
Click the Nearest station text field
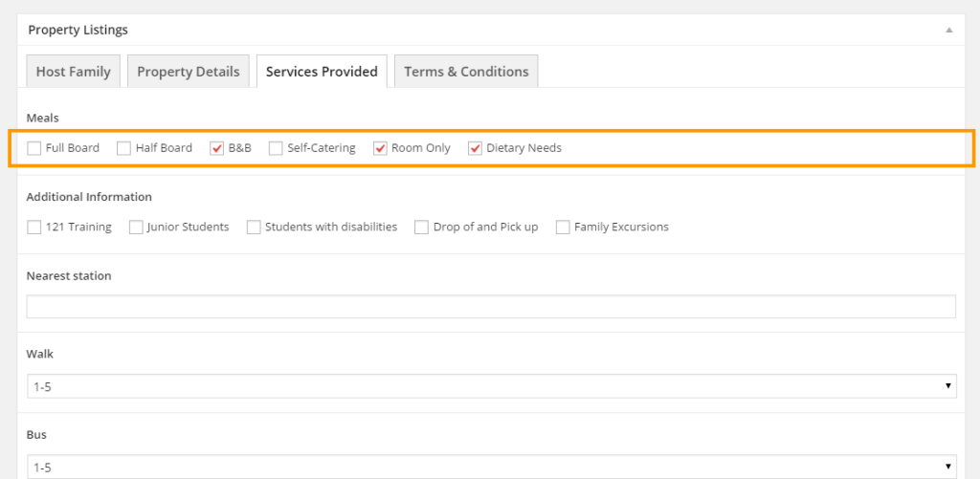coord(490,307)
